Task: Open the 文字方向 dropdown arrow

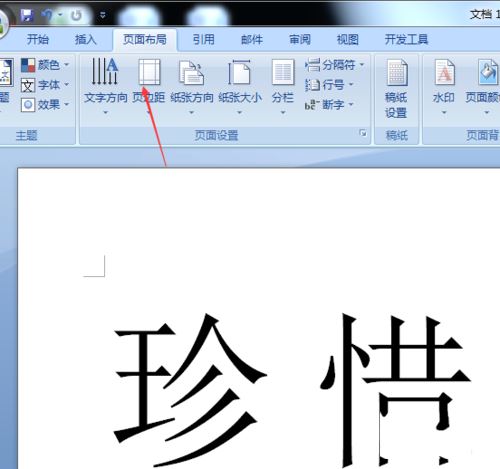Action: (x=105, y=113)
